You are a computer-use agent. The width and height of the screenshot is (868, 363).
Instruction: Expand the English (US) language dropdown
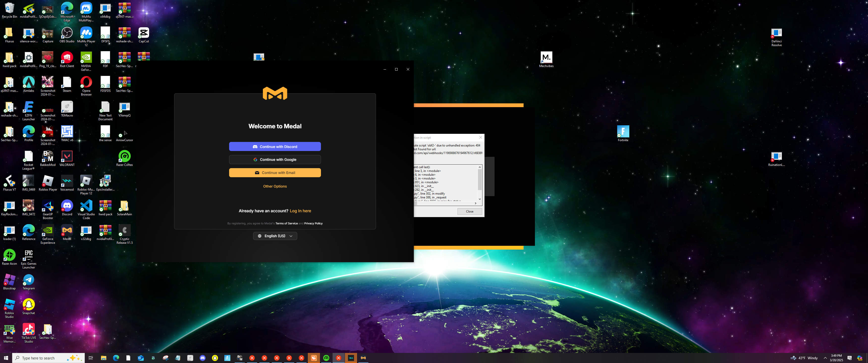[x=275, y=236]
